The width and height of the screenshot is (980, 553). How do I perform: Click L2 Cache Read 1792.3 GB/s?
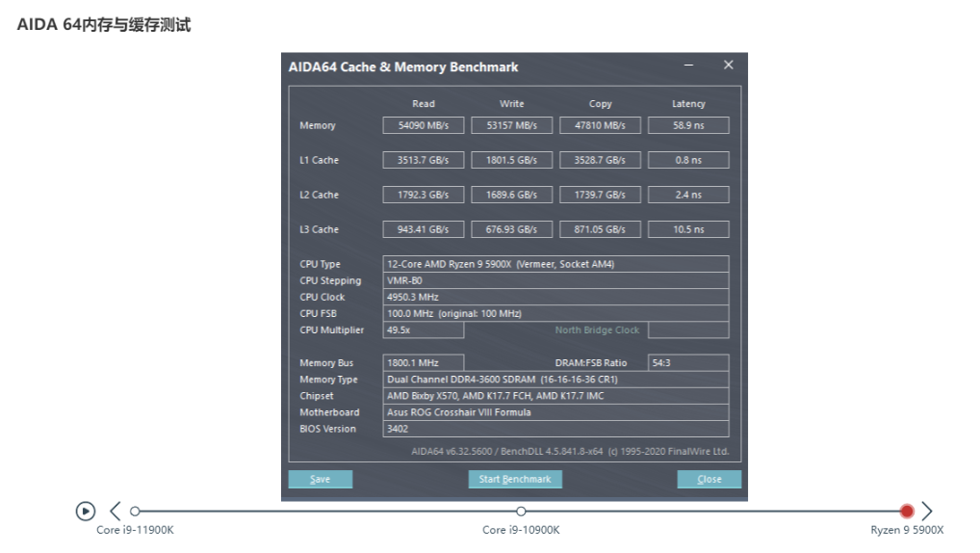pos(424,195)
